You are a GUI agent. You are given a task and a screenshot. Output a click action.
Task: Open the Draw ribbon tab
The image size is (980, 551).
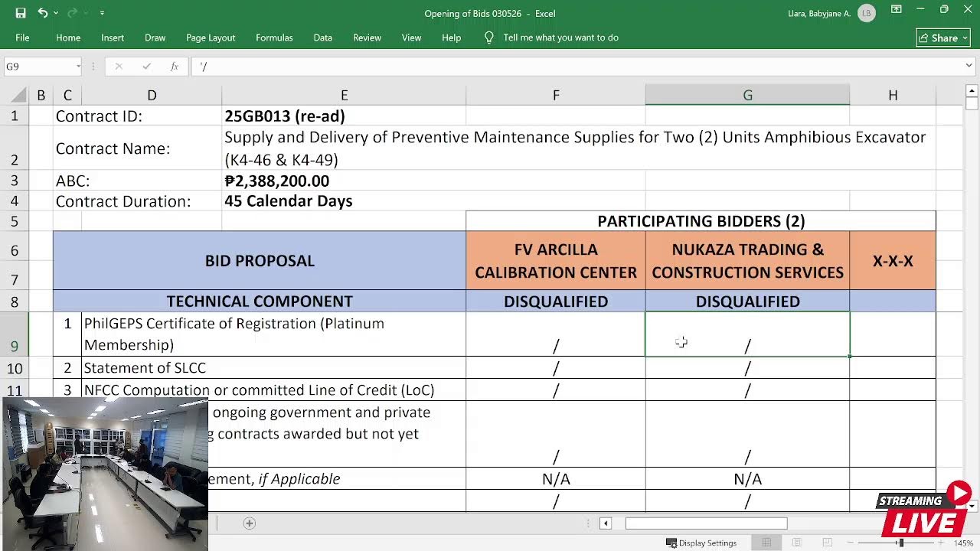pos(155,37)
